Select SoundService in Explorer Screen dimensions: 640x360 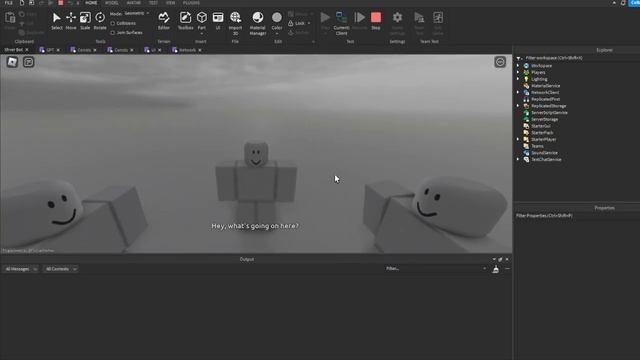click(544, 153)
